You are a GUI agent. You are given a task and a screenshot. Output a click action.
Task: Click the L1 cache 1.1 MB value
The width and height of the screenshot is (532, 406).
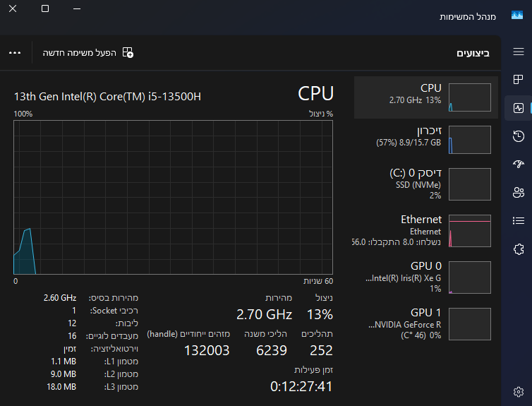coord(64,362)
